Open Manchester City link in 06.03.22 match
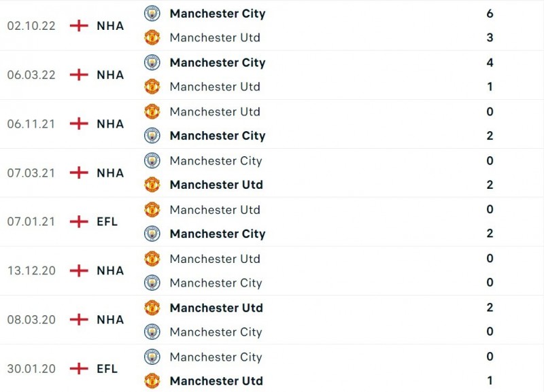 coord(217,63)
